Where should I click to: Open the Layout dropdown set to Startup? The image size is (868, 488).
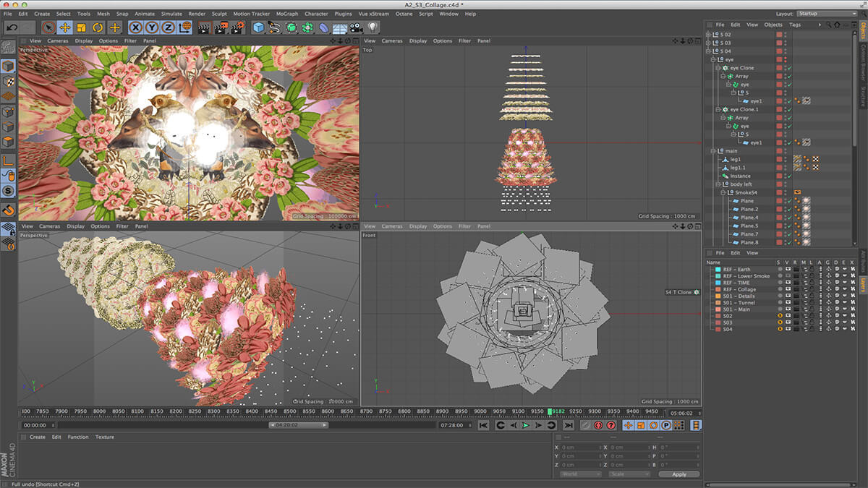tap(827, 14)
